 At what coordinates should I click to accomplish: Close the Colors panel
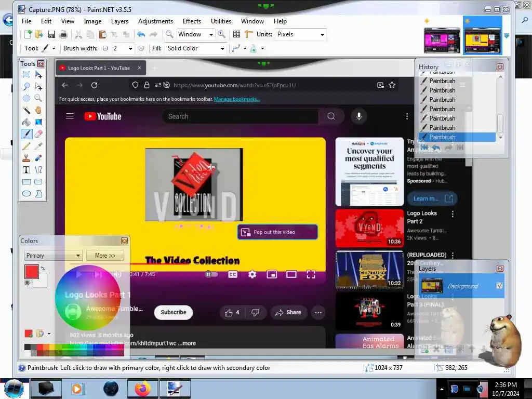point(125,241)
